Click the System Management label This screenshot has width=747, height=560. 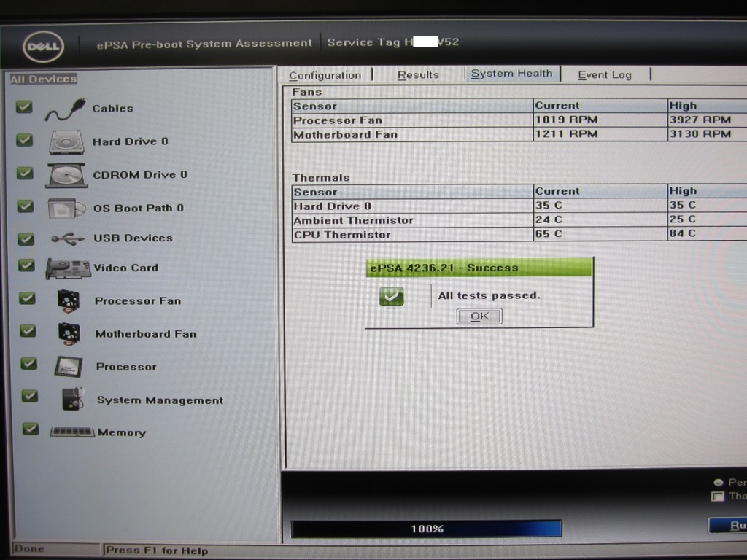160,400
